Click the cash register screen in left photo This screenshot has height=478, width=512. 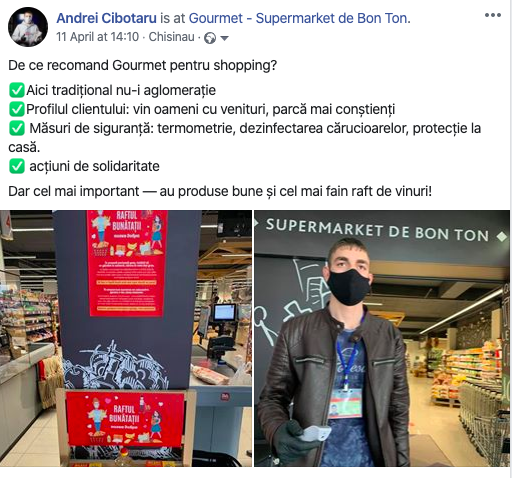coord(224,313)
